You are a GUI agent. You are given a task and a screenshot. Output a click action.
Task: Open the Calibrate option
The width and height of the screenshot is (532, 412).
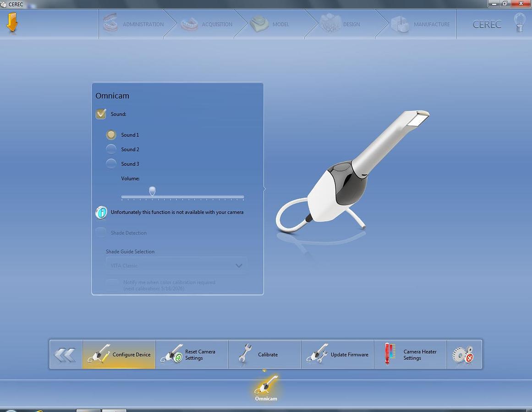coord(265,354)
